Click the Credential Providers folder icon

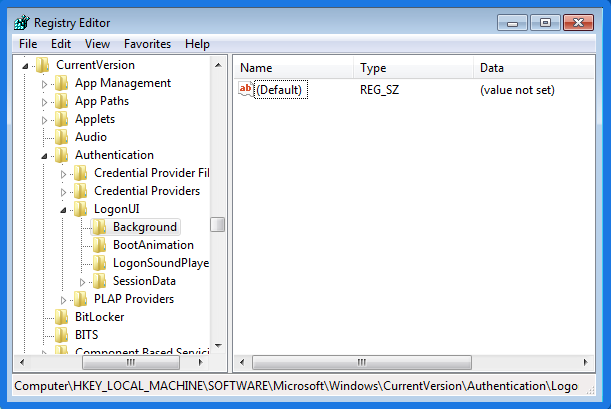click(x=81, y=191)
